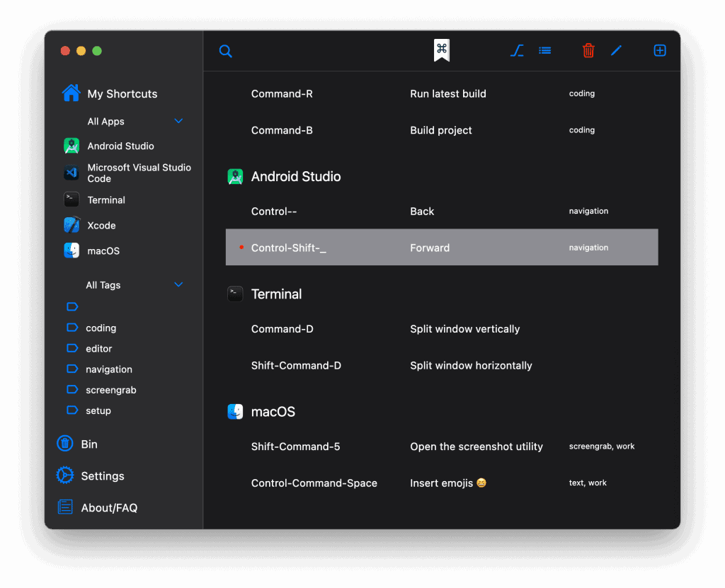This screenshot has width=725, height=588.
Task: Click the unnamed empty tag icon
Action: 72,306
